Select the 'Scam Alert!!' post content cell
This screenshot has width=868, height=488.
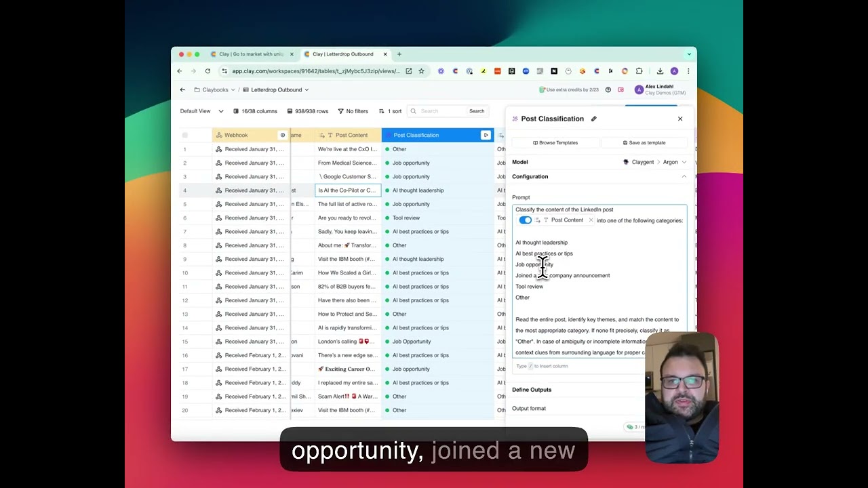click(x=348, y=396)
